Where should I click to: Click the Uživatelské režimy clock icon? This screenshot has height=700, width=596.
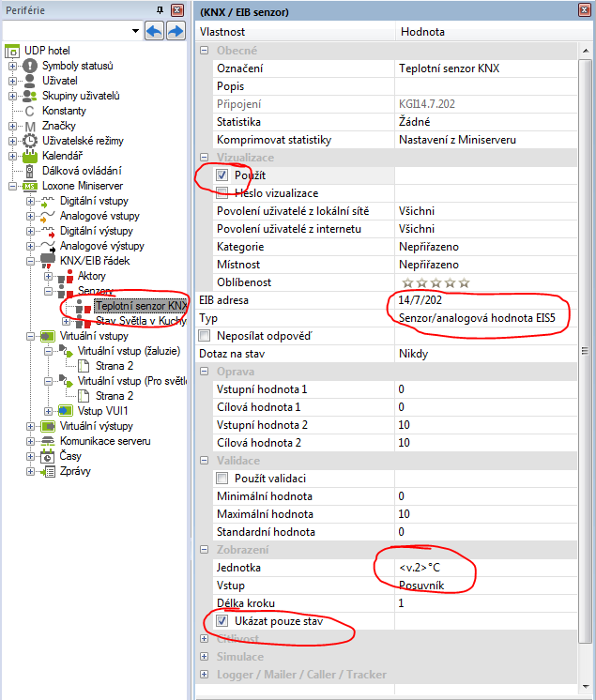pos(29,141)
